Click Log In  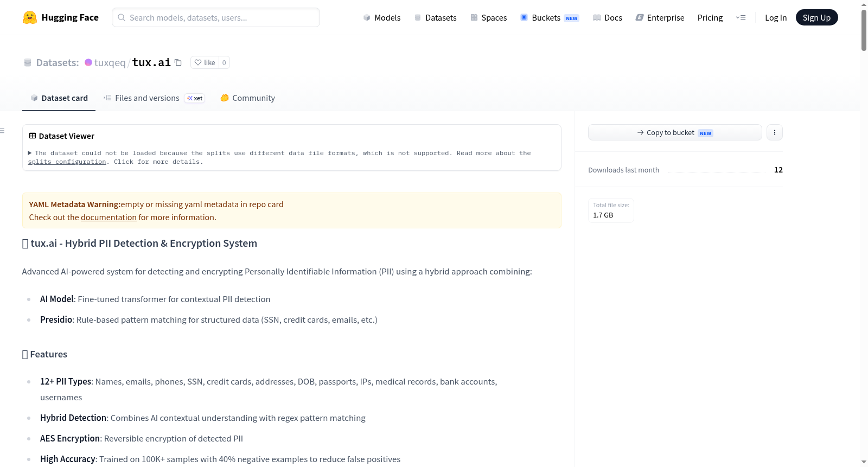[776, 17]
